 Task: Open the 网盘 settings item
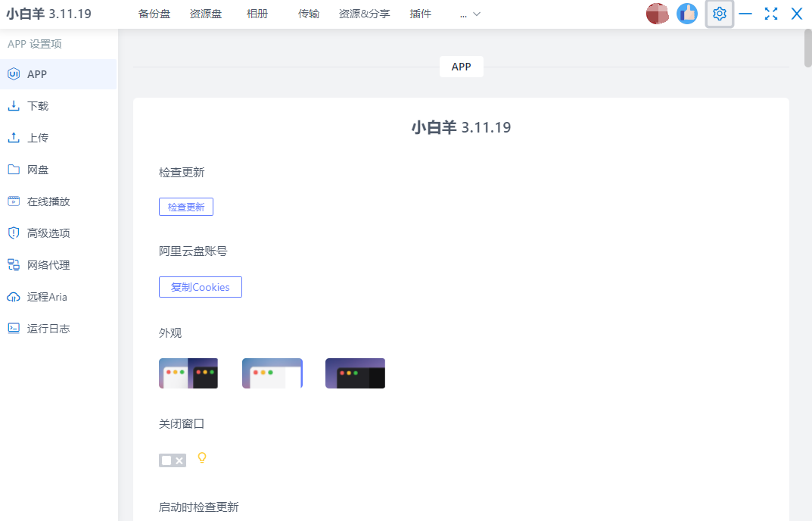click(x=58, y=170)
